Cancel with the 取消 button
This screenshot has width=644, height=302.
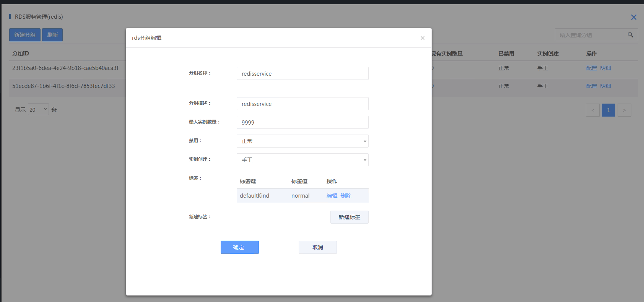[x=318, y=247]
